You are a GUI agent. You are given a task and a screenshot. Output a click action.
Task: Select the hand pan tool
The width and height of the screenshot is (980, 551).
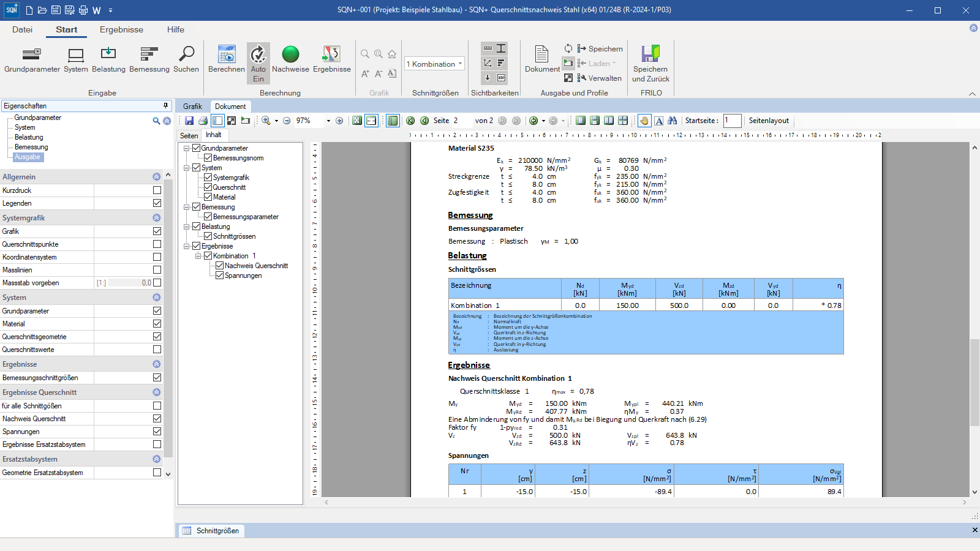[x=644, y=121]
